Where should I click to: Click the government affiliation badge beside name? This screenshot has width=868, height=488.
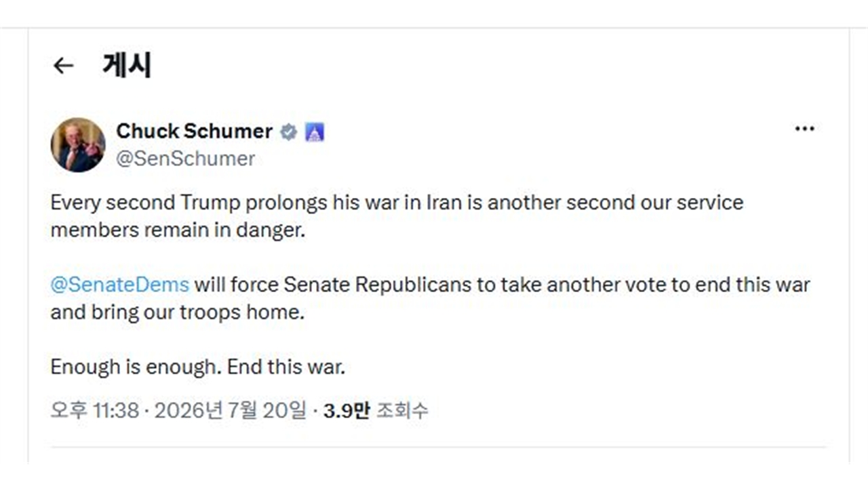[x=314, y=131]
